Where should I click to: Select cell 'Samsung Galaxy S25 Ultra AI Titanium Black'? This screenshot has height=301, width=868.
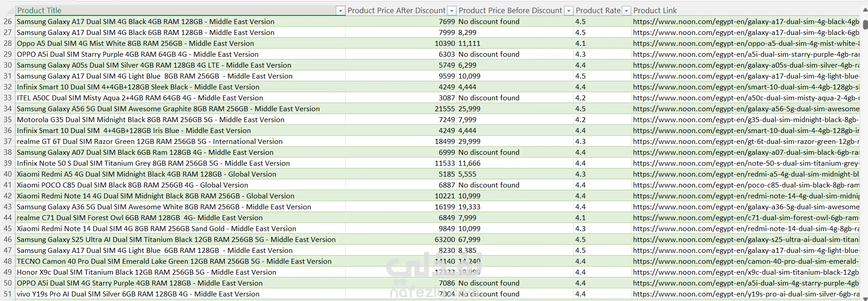click(x=181, y=239)
